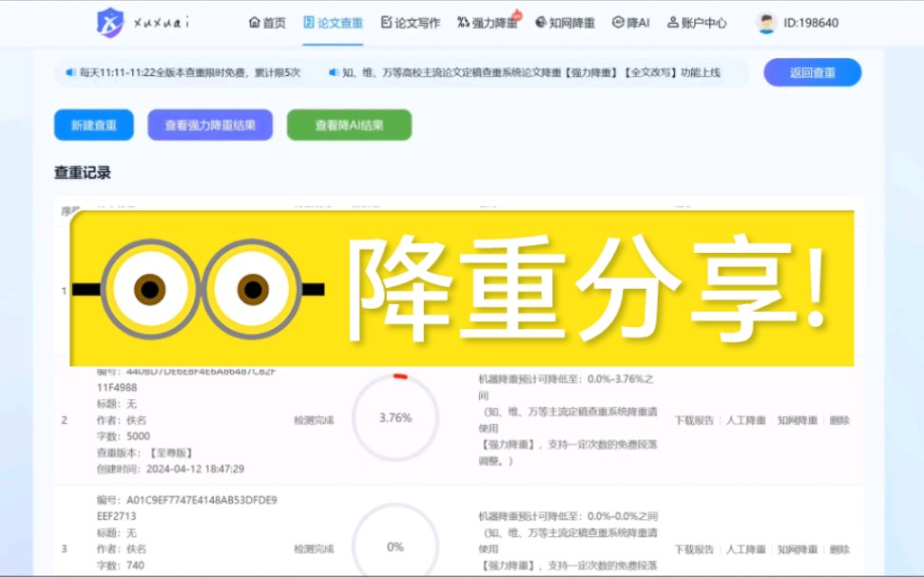
Task: Select the 论文查重 tab
Action: pyautogui.click(x=333, y=23)
